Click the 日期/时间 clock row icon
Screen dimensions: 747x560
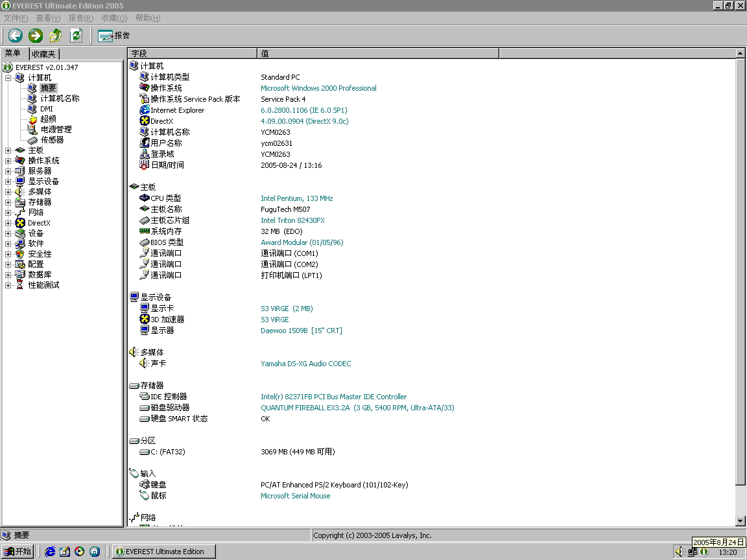point(145,165)
